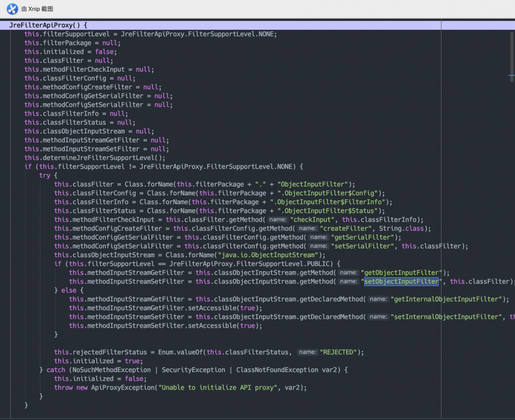
Task: Click this.methodInputStreamSetFilter = null line
Action: [97, 149]
